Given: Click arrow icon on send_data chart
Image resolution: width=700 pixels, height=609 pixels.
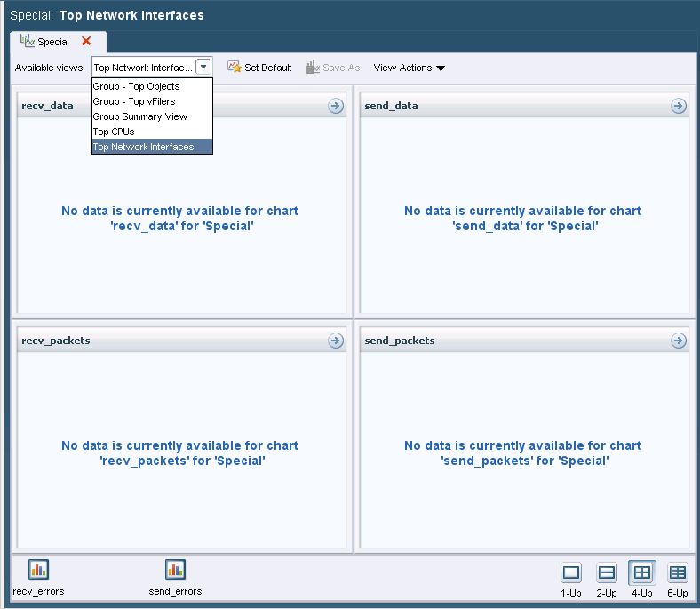Looking at the screenshot, I should 679,106.
